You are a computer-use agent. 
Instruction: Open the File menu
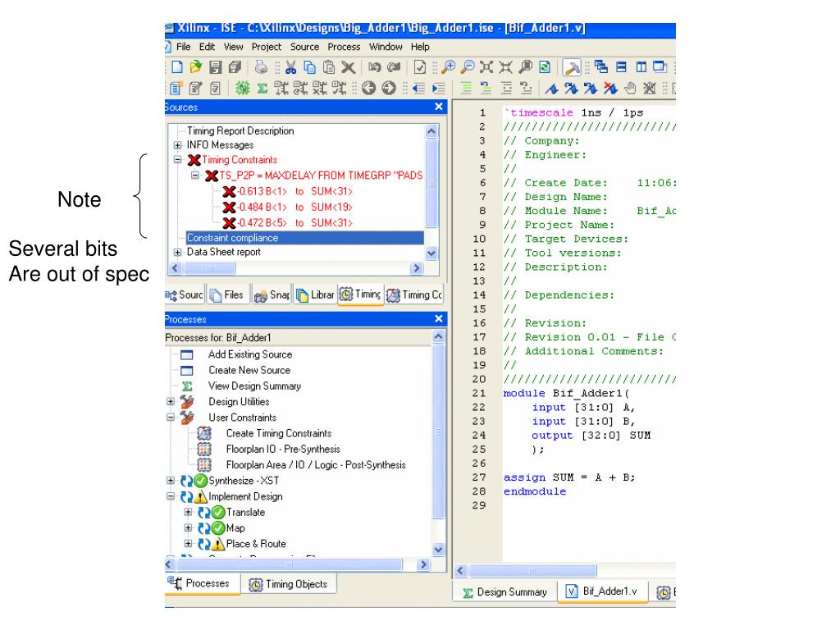pyautogui.click(x=183, y=47)
